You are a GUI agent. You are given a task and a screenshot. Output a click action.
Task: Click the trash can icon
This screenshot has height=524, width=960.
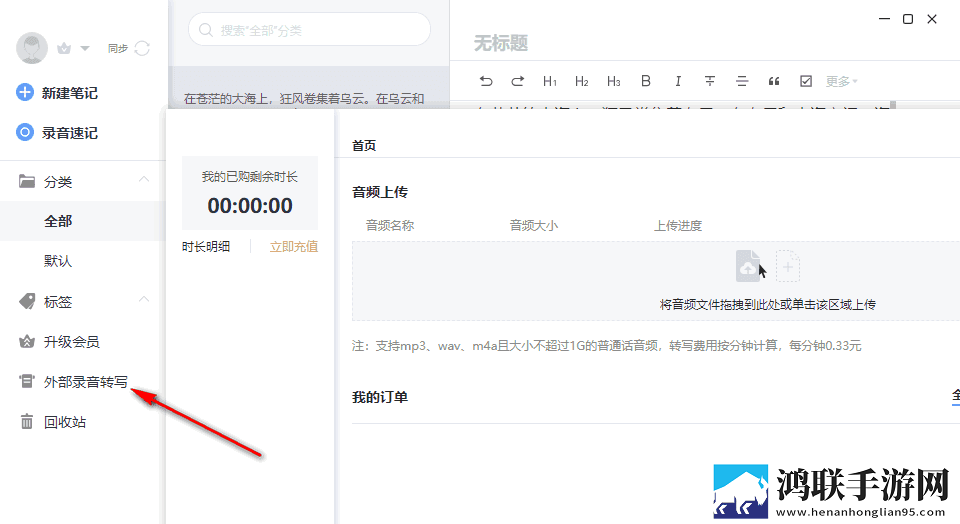26,421
